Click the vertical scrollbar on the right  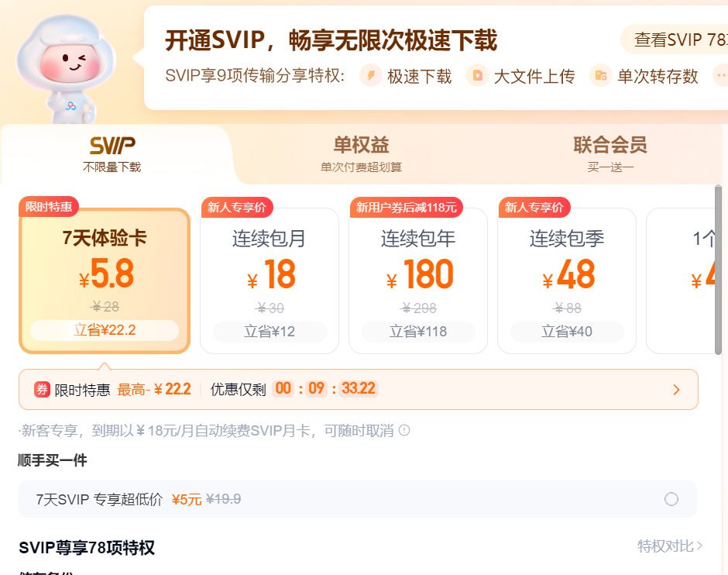tap(718, 271)
